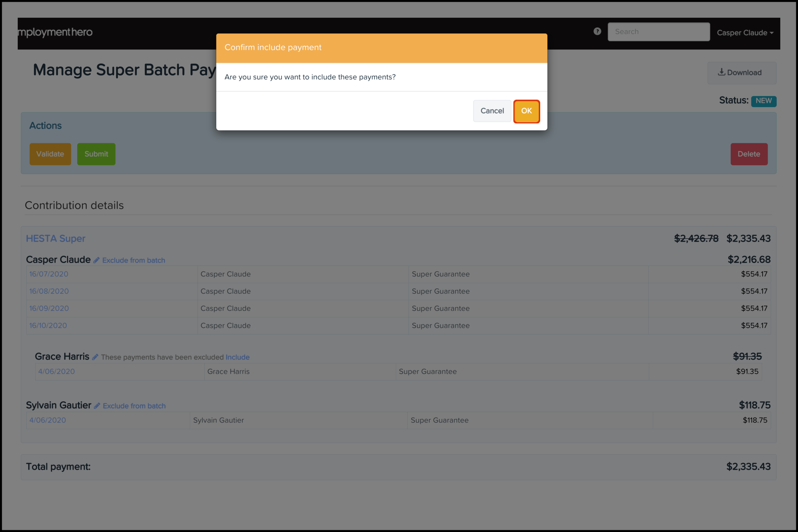This screenshot has width=798, height=532.
Task: Open Grace Harris 4/06/2020 date link
Action: coord(56,371)
